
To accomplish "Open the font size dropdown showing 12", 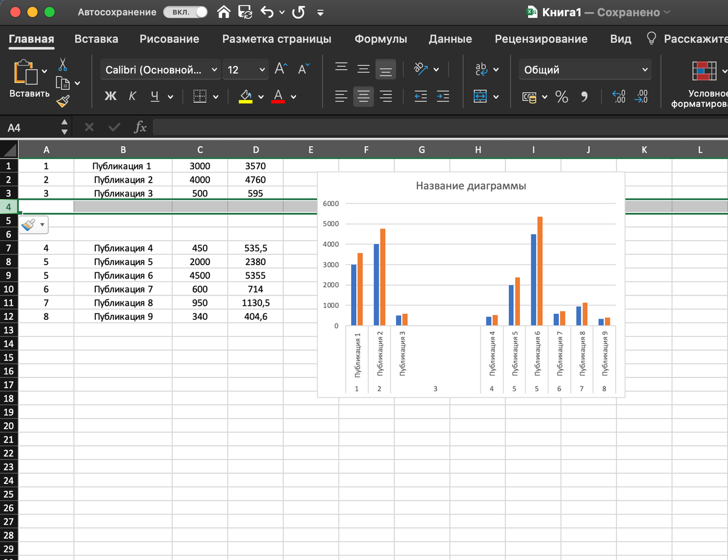I will point(246,70).
